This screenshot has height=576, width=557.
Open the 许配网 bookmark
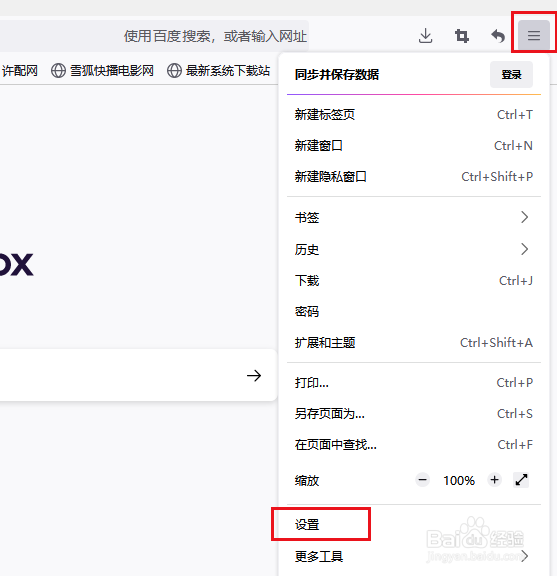click(x=19, y=71)
